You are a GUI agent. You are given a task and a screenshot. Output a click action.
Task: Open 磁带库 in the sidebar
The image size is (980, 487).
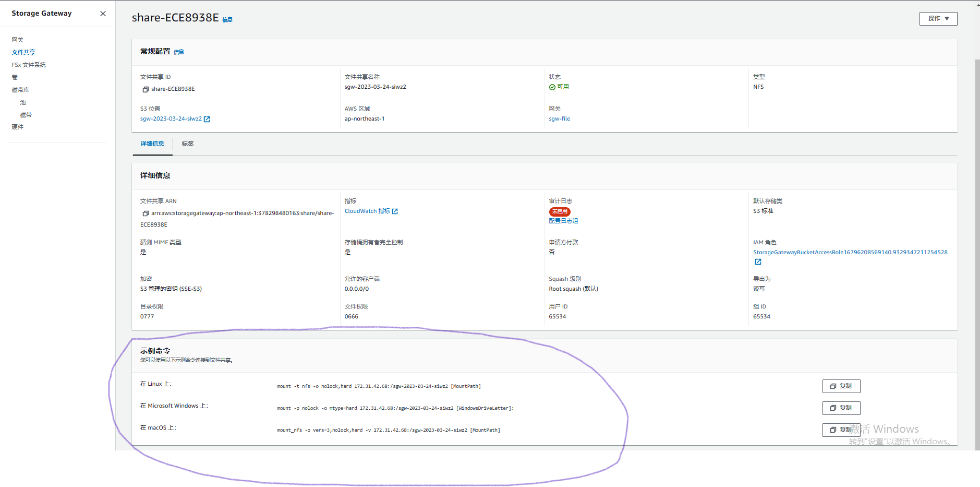coord(20,90)
